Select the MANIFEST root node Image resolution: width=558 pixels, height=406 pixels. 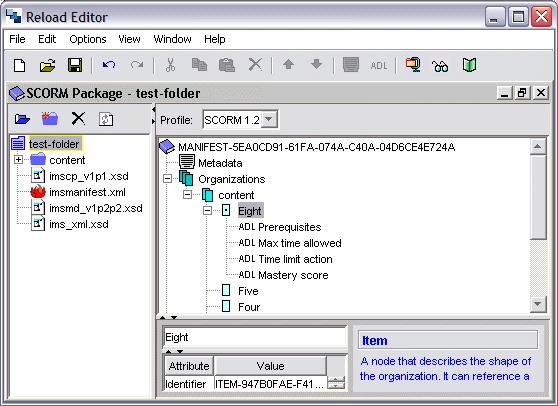316,147
